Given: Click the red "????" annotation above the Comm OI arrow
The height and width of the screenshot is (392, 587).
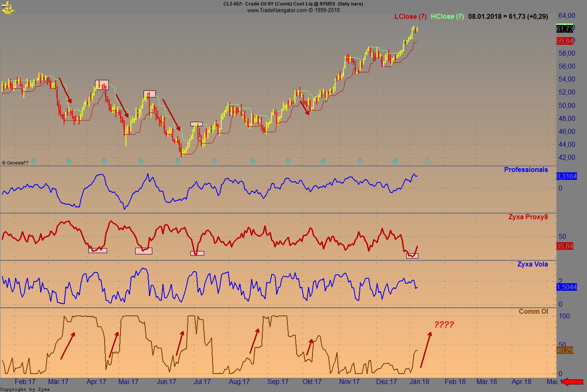Looking at the screenshot, I should pos(445,325).
